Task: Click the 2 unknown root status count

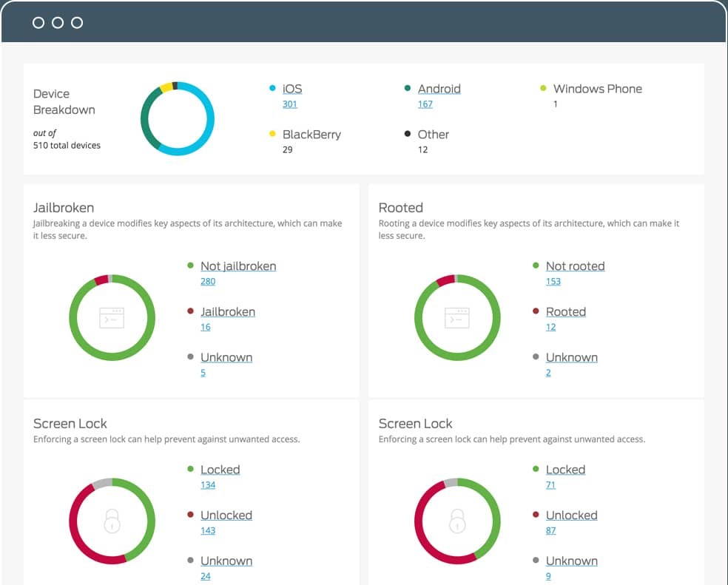Action: pos(548,373)
